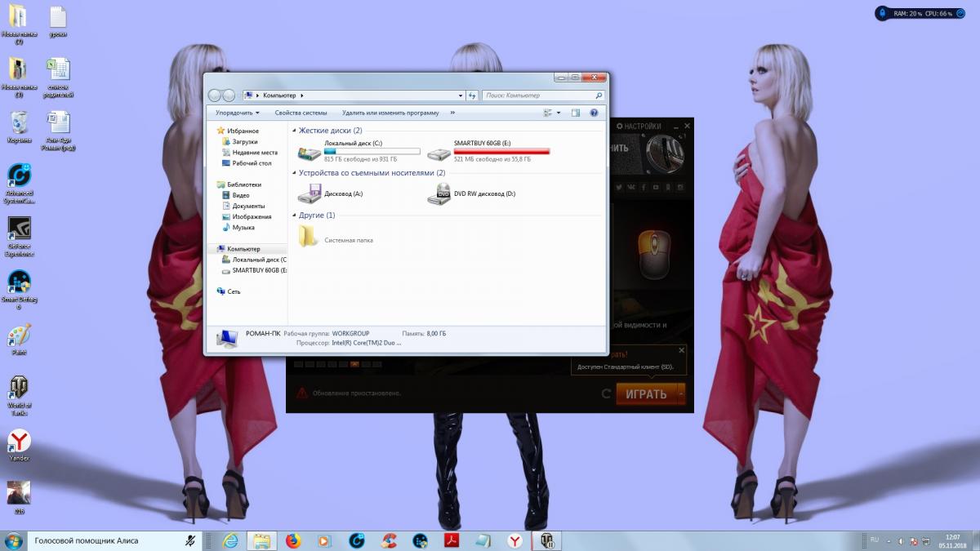Viewport: 980px width, 551px height.
Task: Click the Windows Start orb
Action: click(14, 540)
